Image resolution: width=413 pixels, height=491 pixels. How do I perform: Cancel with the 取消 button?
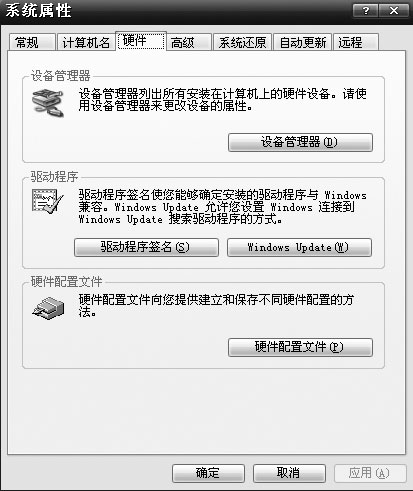pos(289,473)
